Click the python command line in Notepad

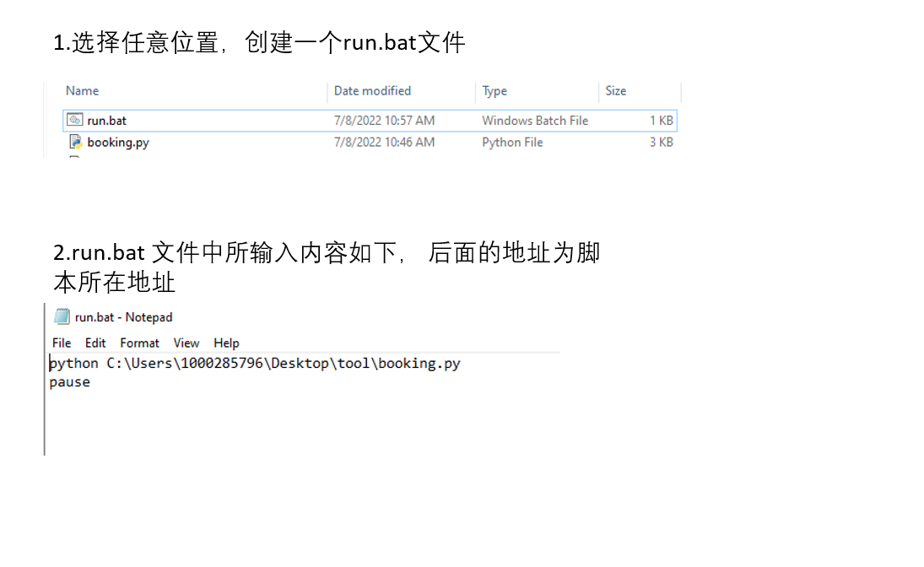point(253,363)
